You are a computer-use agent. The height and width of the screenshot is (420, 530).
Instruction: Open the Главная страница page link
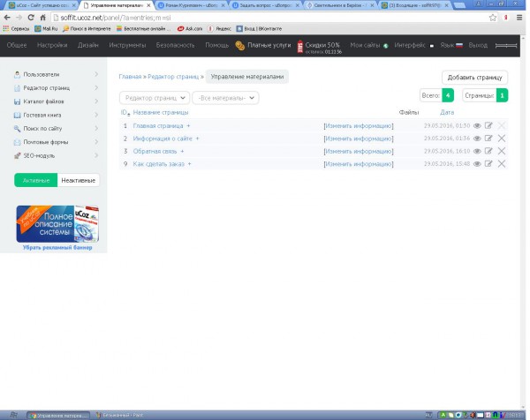pos(158,126)
